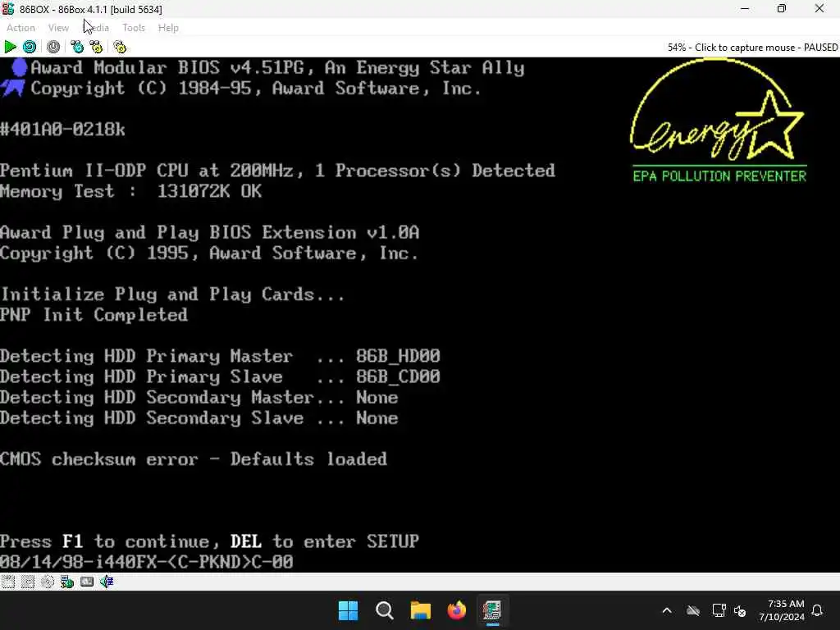
Task: Open the notification bell in the taskbar
Action: coord(818,610)
